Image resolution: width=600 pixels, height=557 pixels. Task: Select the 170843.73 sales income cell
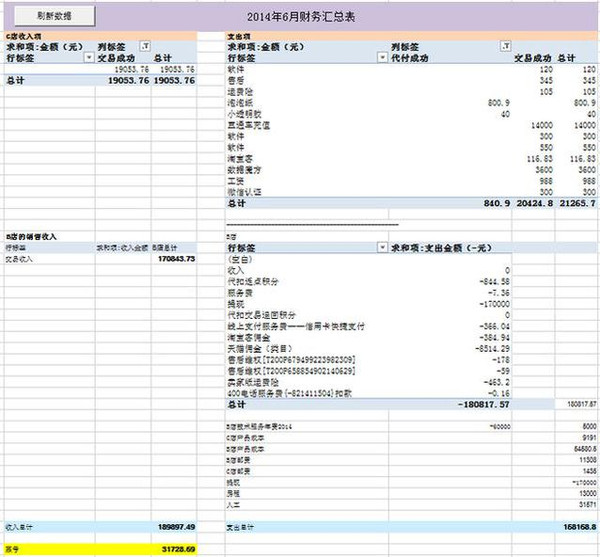(176, 259)
